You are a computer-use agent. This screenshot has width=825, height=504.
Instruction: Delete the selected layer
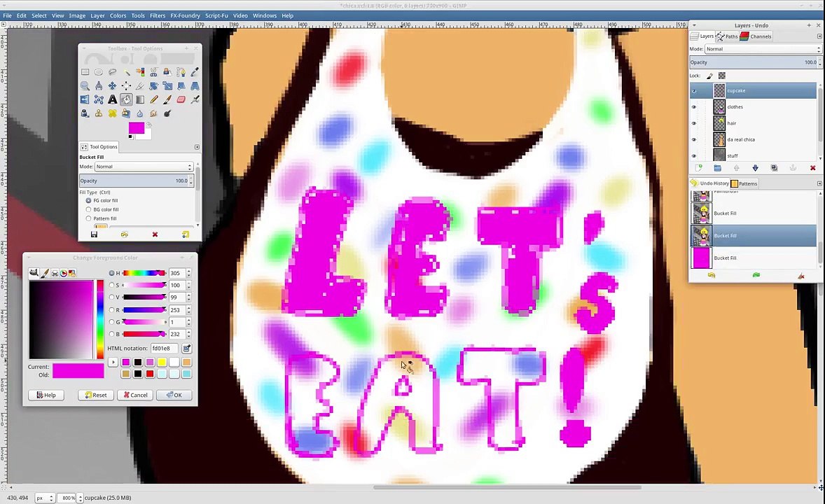click(812, 168)
